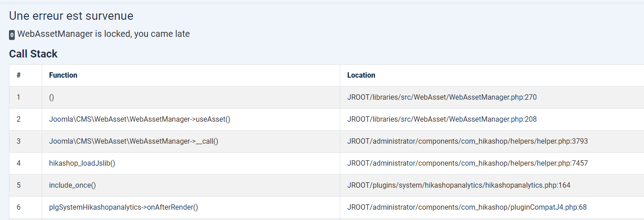Select the WebAssetManager.php:208 location cell
Screen dimensions: 644x220
coord(442,119)
